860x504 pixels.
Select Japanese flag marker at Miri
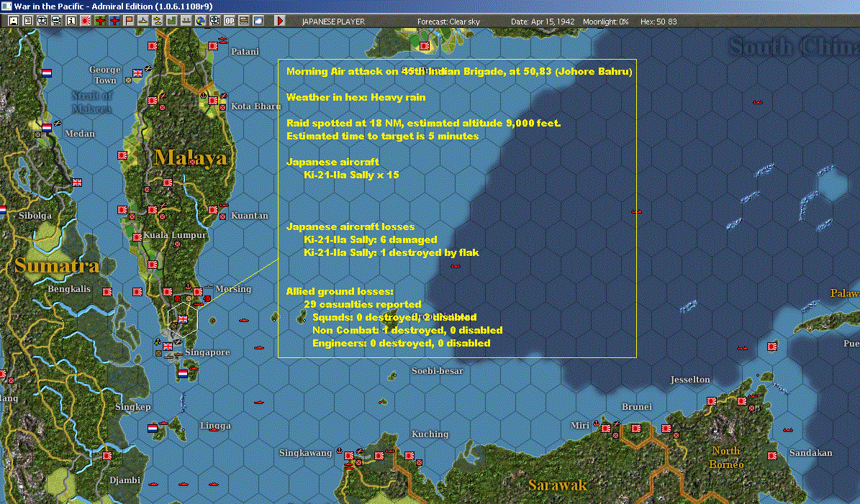coord(605,429)
